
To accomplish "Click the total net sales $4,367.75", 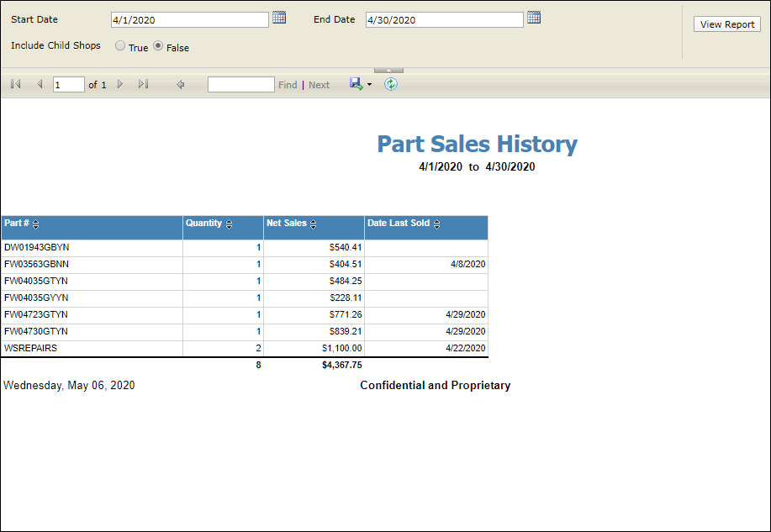I will click(x=342, y=365).
